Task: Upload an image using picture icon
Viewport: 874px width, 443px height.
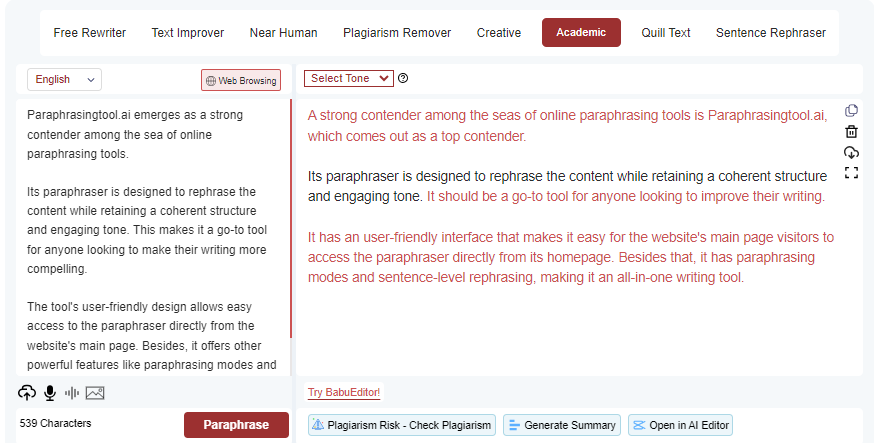Action: [x=95, y=393]
